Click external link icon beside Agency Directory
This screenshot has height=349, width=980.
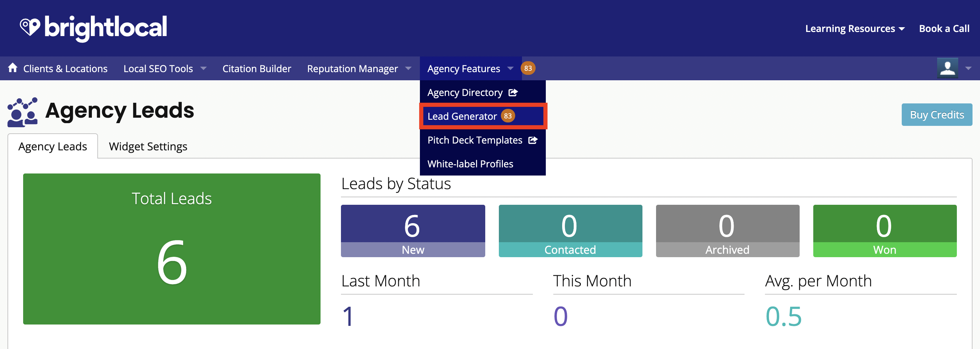point(513,93)
